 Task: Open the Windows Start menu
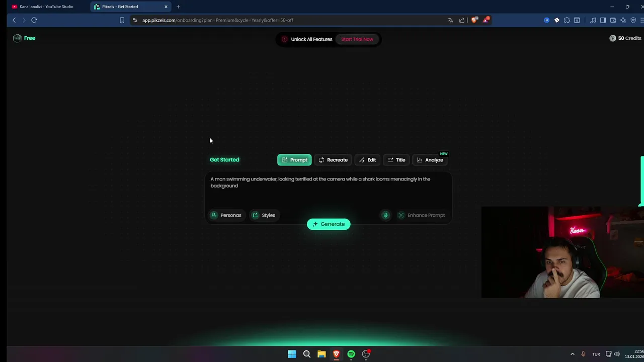pos(292,354)
